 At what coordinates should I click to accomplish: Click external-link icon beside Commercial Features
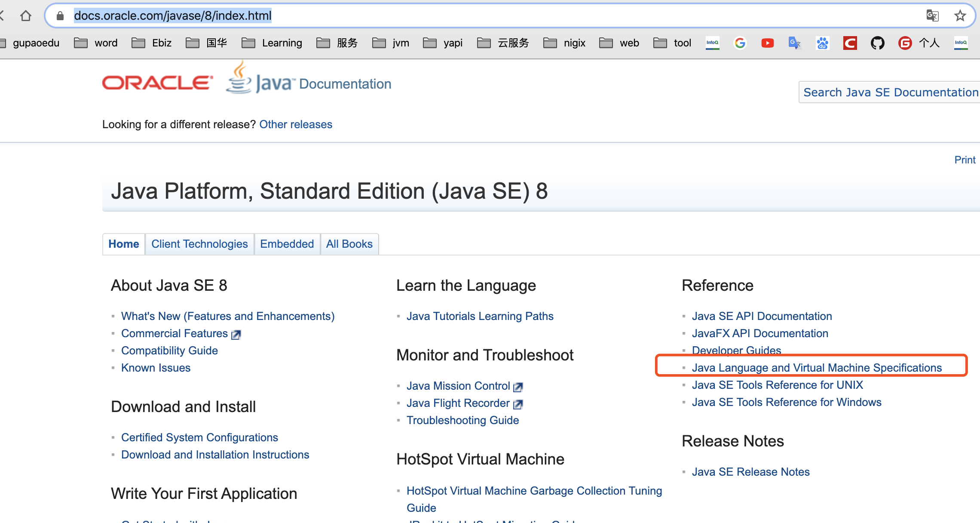[236, 334]
